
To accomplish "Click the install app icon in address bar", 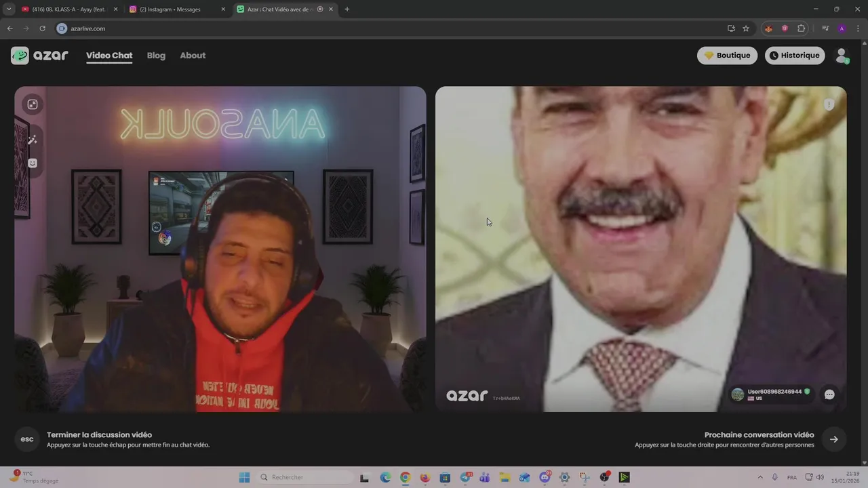I will coord(731,28).
